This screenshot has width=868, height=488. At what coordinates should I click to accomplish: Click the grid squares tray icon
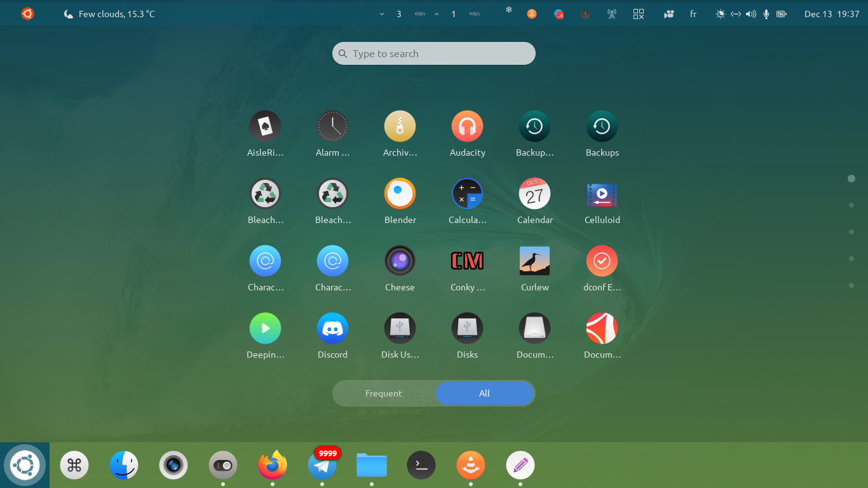pyautogui.click(x=639, y=13)
